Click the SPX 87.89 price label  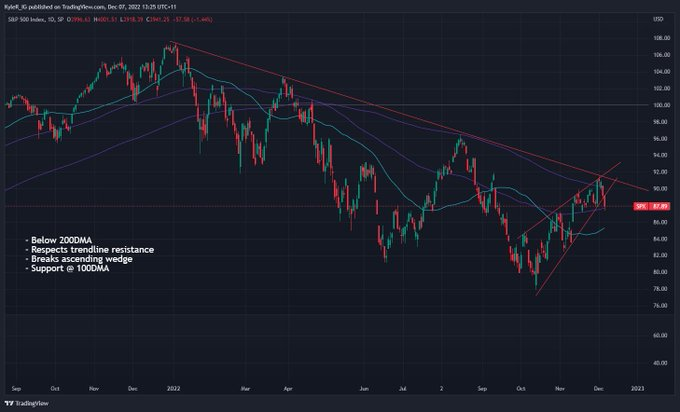(651, 206)
